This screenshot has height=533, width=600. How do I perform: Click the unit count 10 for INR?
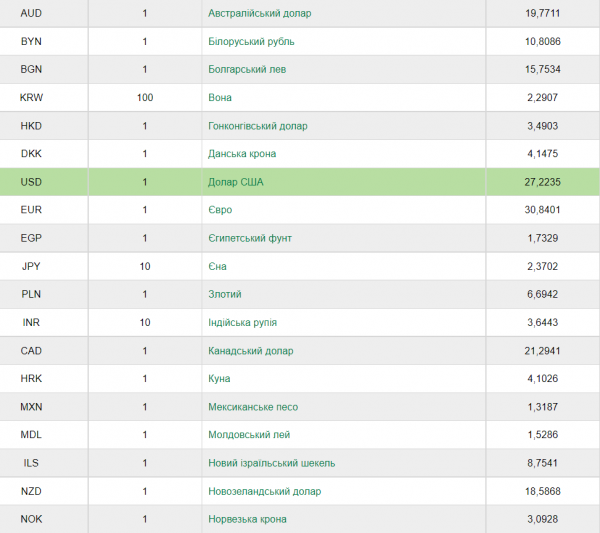145,323
